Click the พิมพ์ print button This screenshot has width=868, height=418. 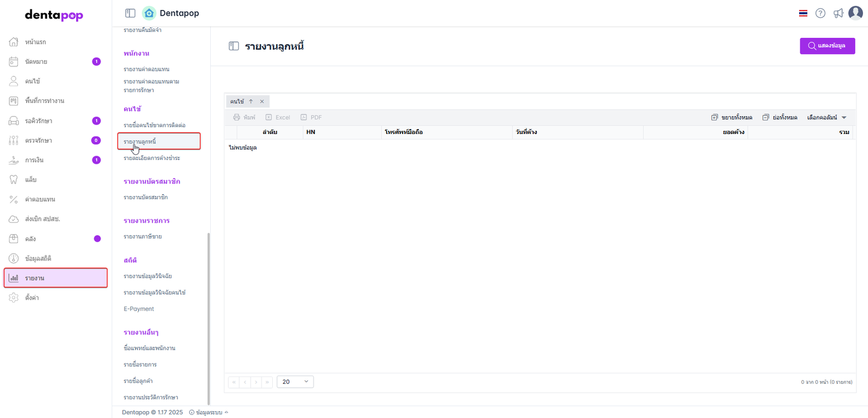(x=244, y=117)
